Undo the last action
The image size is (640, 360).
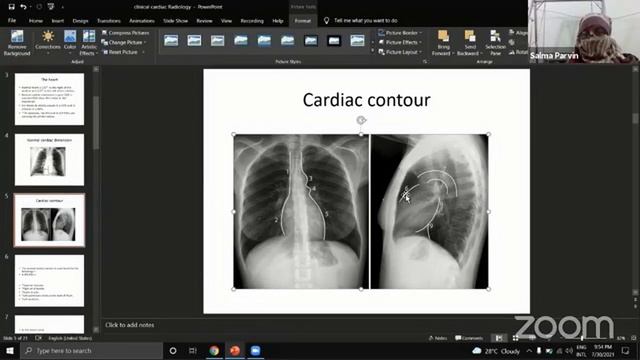[23, 7]
